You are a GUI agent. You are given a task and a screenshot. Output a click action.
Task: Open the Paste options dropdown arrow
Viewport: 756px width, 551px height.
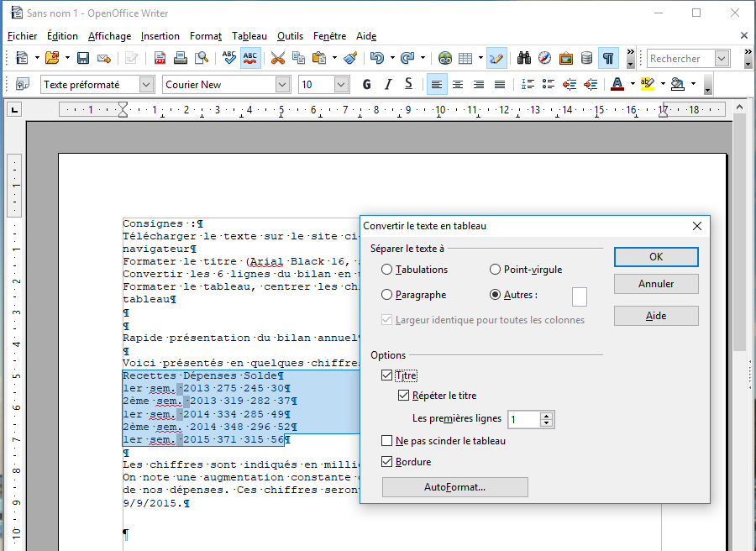pos(334,58)
